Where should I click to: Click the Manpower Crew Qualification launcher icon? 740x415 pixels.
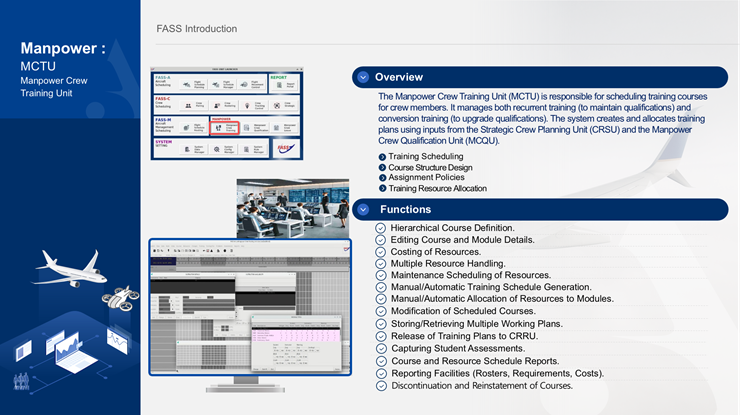coord(245,127)
